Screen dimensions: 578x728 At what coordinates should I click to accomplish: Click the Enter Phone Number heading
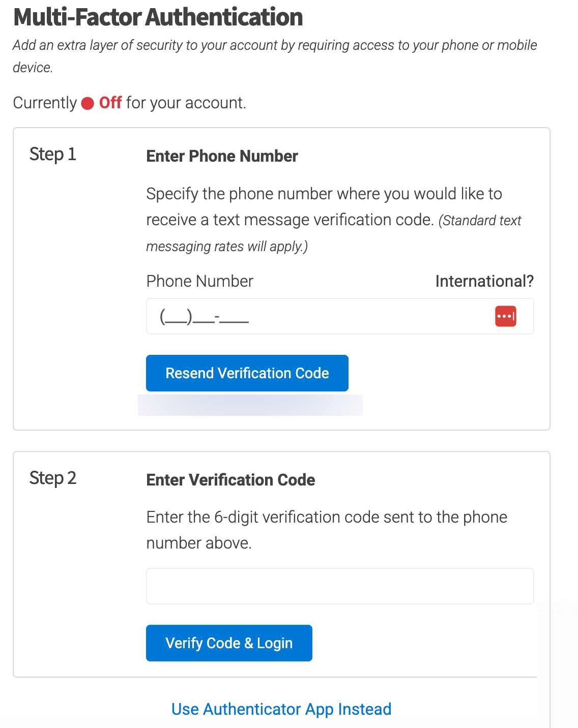pos(222,156)
